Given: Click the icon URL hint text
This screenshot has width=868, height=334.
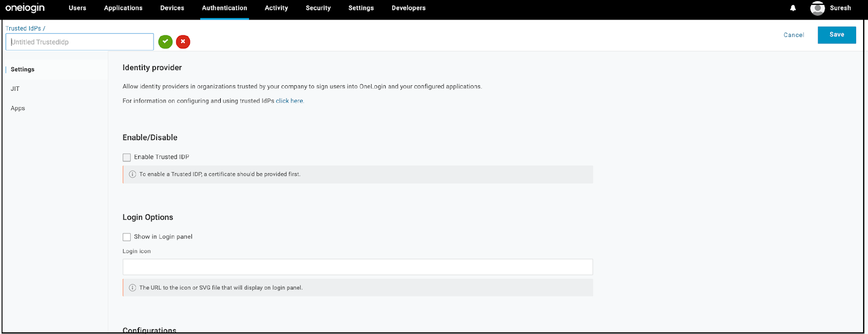Looking at the screenshot, I should click(x=221, y=288).
